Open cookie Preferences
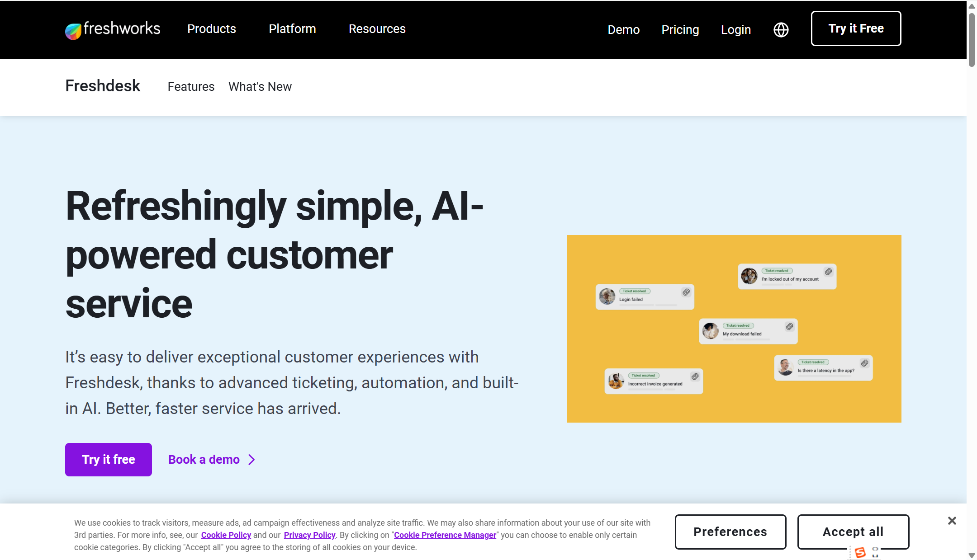 pyautogui.click(x=730, y=532)
